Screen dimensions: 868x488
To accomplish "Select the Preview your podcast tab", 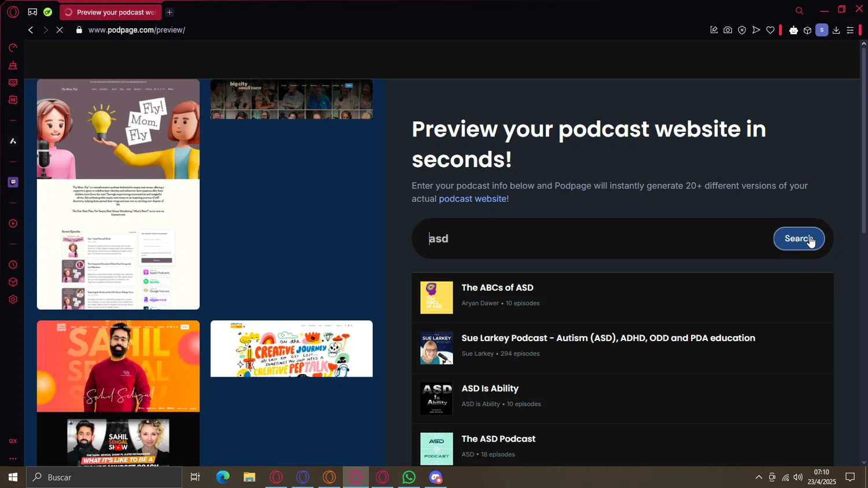I will (109, 12).
